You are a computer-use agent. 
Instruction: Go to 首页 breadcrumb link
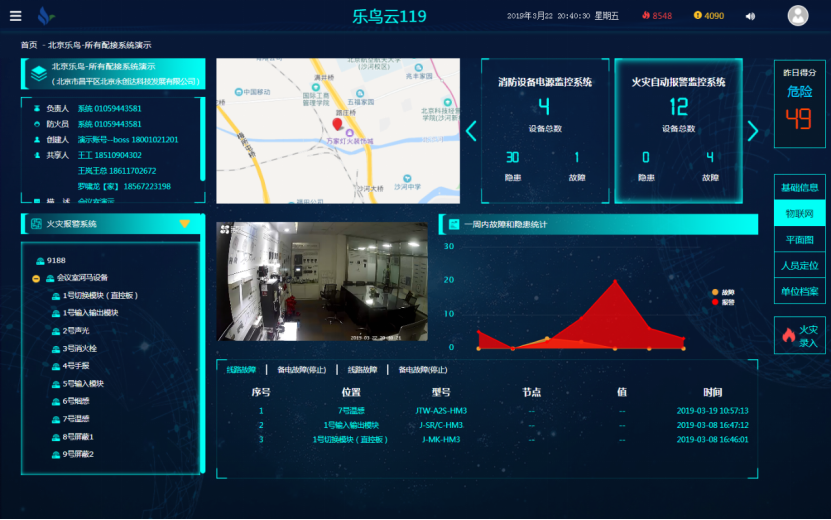pyautogui.click(x=29, y=45)
